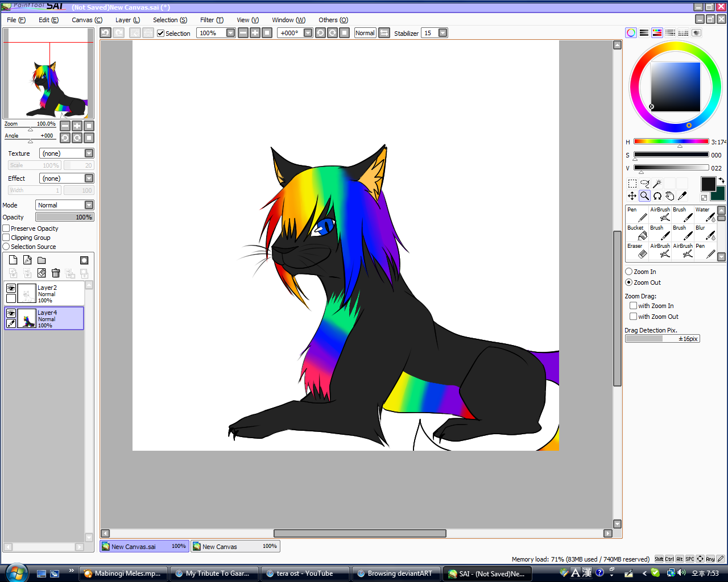The height and width of the screenshot is (582, 728).
Task: Enable Selection Source
Action: click(x=6, y=247)
